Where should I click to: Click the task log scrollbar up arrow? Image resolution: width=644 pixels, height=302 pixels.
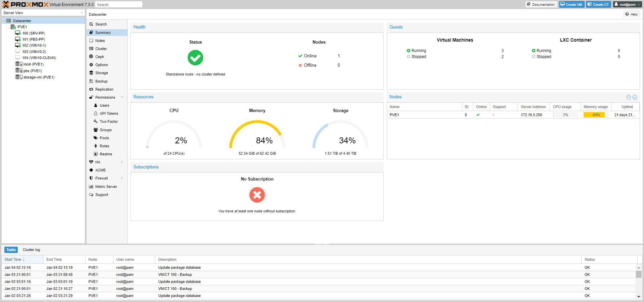tap(639, 267)
